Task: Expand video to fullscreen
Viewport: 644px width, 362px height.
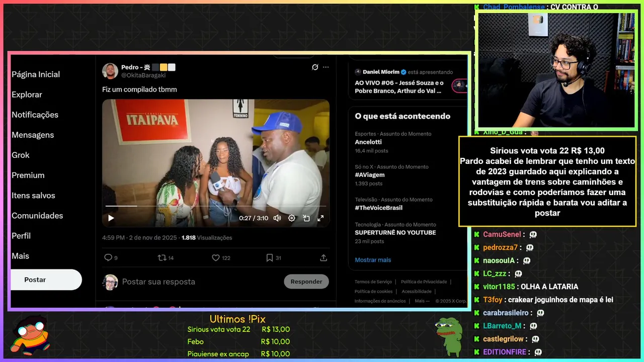Action: 320,218
